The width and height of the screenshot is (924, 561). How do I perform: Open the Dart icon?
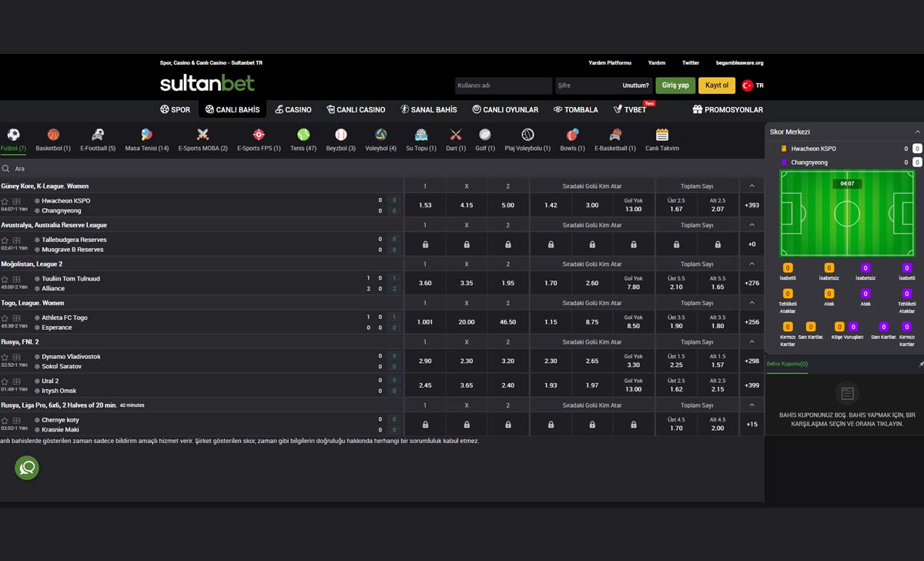pos(456,134)
